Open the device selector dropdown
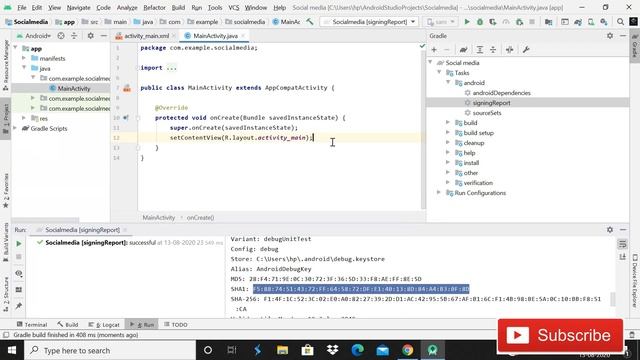The width and height of the screenshot is (640, 360). [440, 22]
